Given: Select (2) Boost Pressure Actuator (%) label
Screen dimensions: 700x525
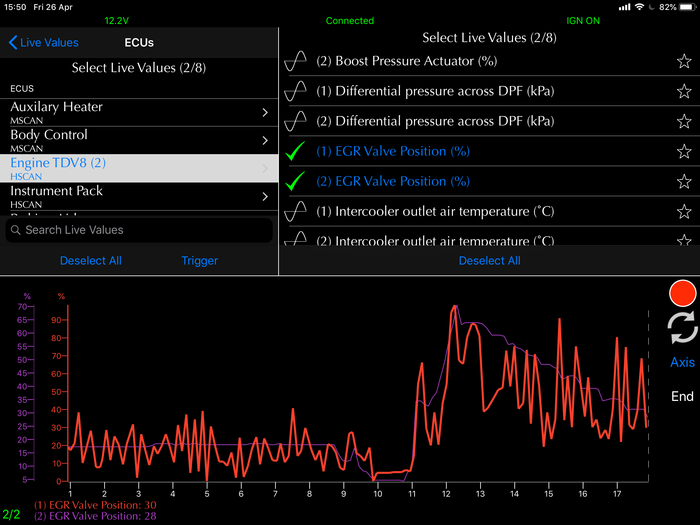Looking at the screenshot, I should click(x=407, y=61).
